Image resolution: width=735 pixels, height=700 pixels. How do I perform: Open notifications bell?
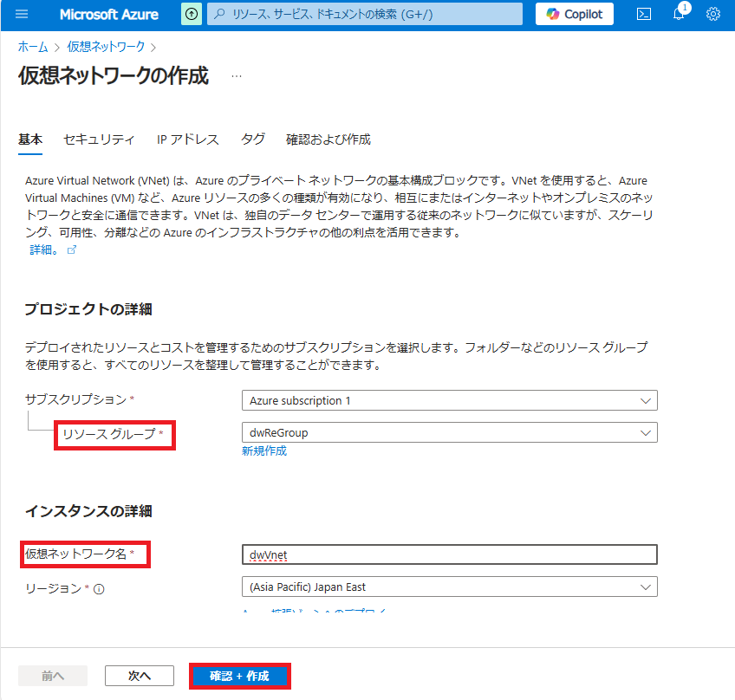pyautogui.click(x=679, y=14)
